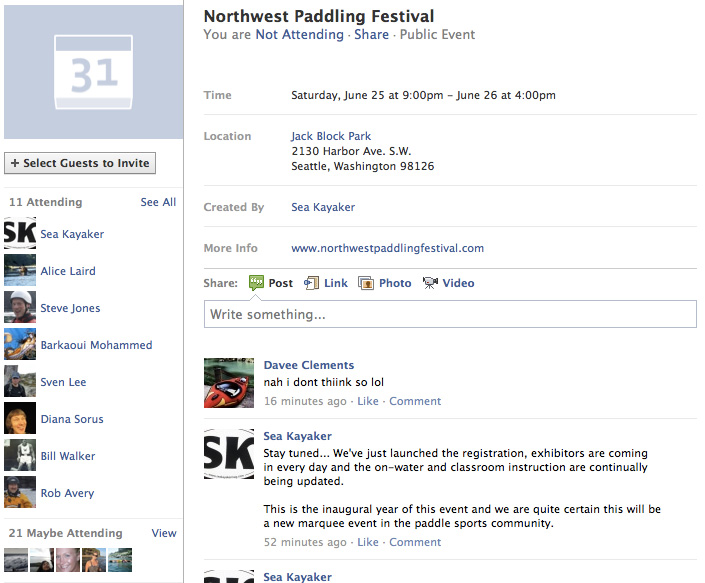View the Maybe Attending list
705x583 pixels.
tap(164, 533)
